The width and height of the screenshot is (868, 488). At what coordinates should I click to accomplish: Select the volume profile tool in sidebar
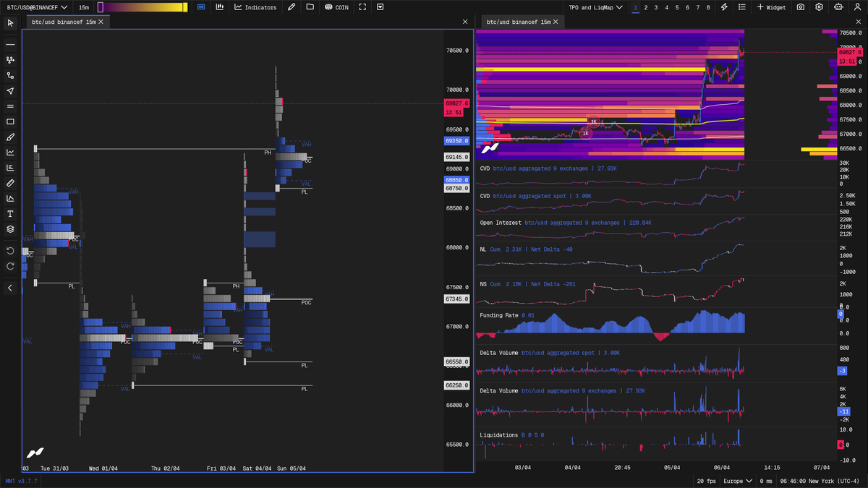(10, 168)
